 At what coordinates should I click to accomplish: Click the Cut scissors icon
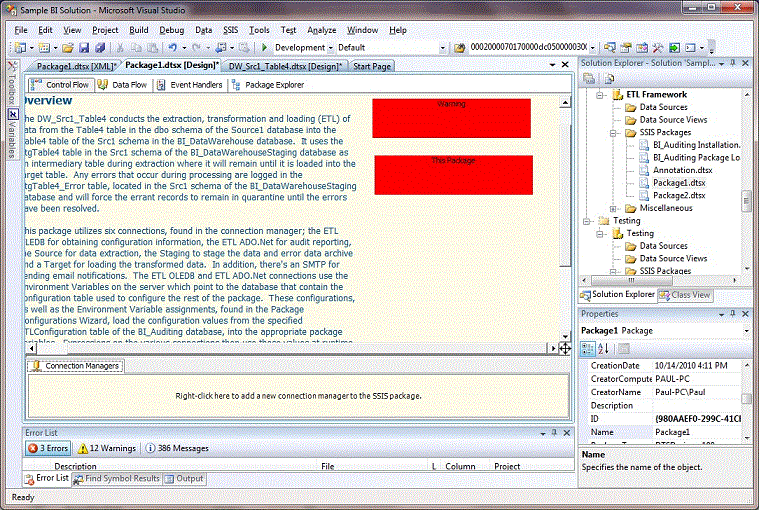[120, 47]
